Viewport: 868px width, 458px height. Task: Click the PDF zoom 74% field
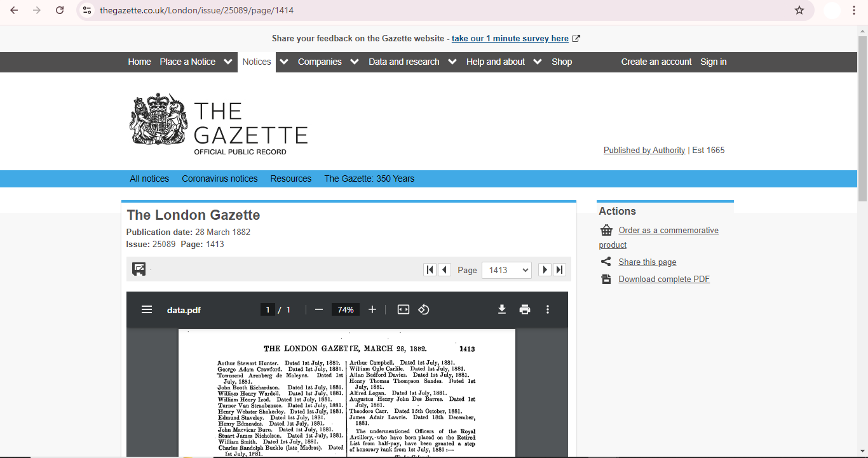346,309
